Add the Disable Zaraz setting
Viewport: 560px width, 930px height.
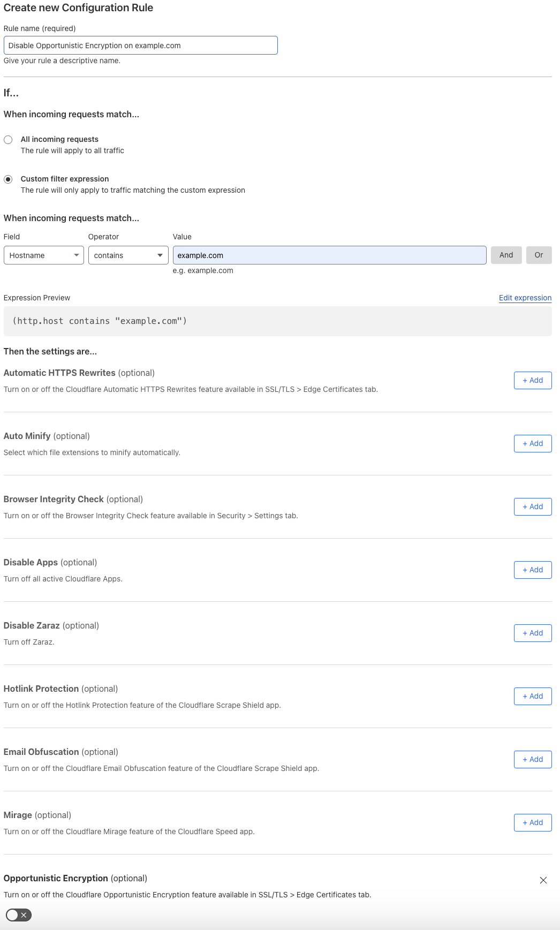[x=532, y=633]
